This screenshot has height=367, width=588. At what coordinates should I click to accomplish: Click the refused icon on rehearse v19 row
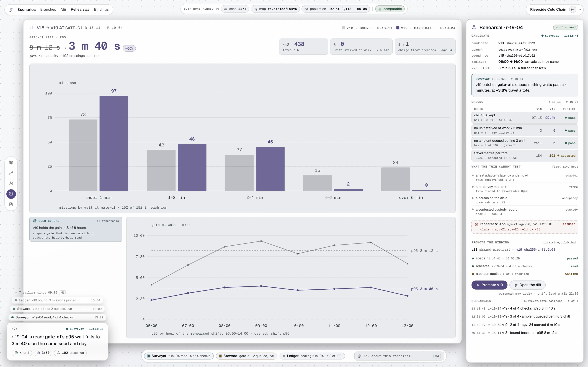[476, 224]
